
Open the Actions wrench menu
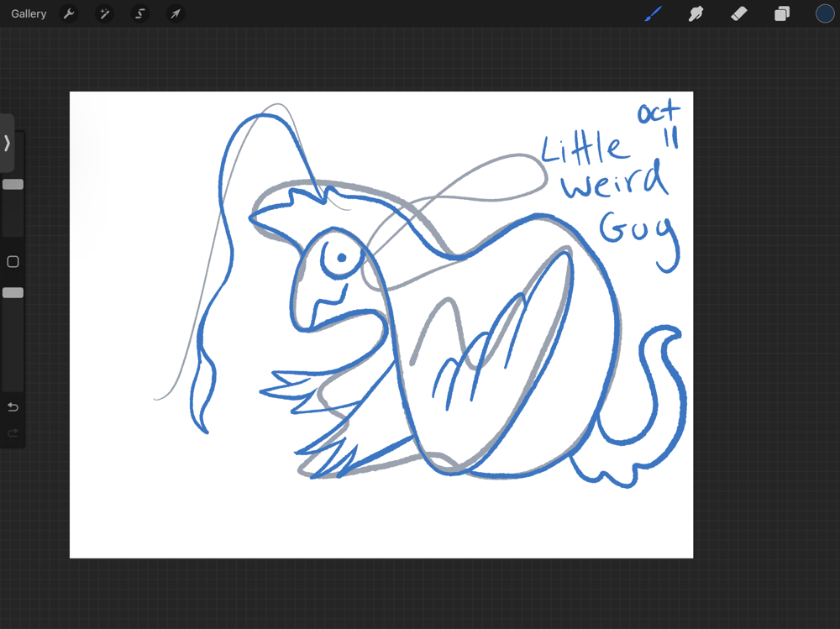point(69,14)
